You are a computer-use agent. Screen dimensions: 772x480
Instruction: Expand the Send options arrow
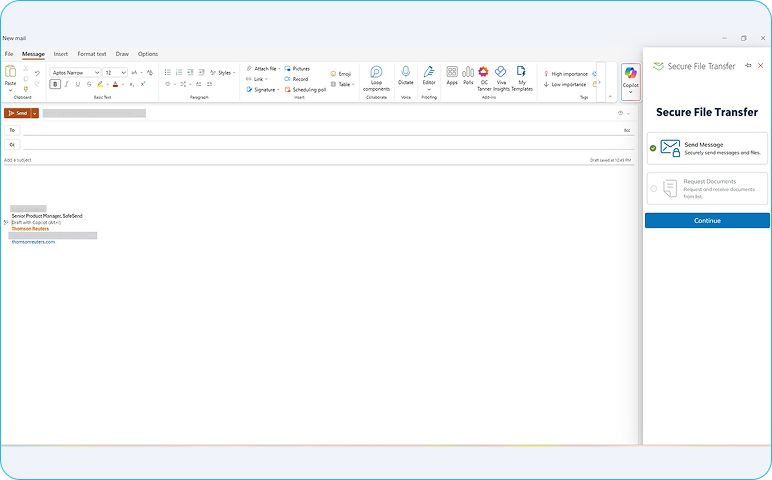pos(35,114)
